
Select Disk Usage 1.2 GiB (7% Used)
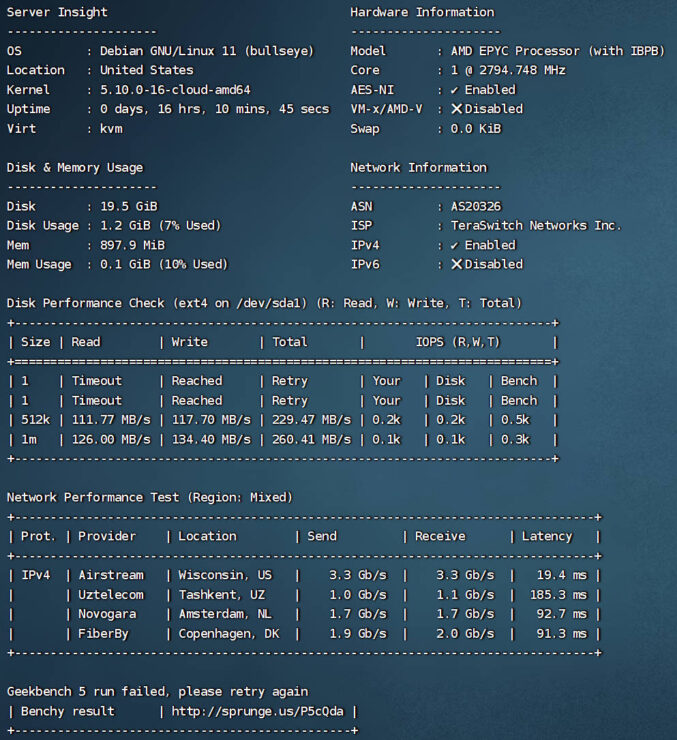[x=160, y=226]
